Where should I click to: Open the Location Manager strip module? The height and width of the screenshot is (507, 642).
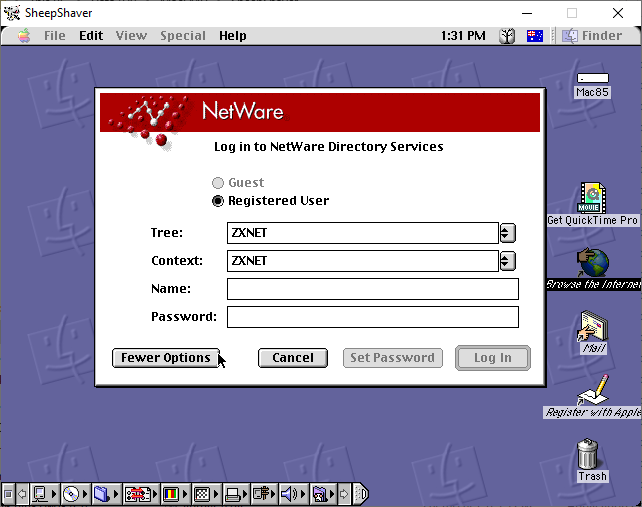(x=140, y=494)
